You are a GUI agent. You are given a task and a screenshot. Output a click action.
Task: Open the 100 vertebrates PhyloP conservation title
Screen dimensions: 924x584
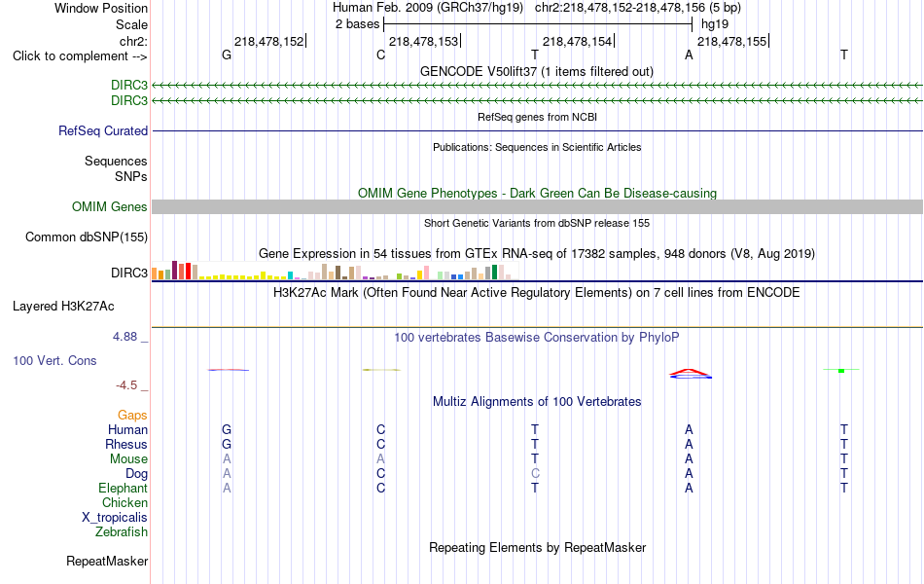pyautogui.click(x=537, y=338)
